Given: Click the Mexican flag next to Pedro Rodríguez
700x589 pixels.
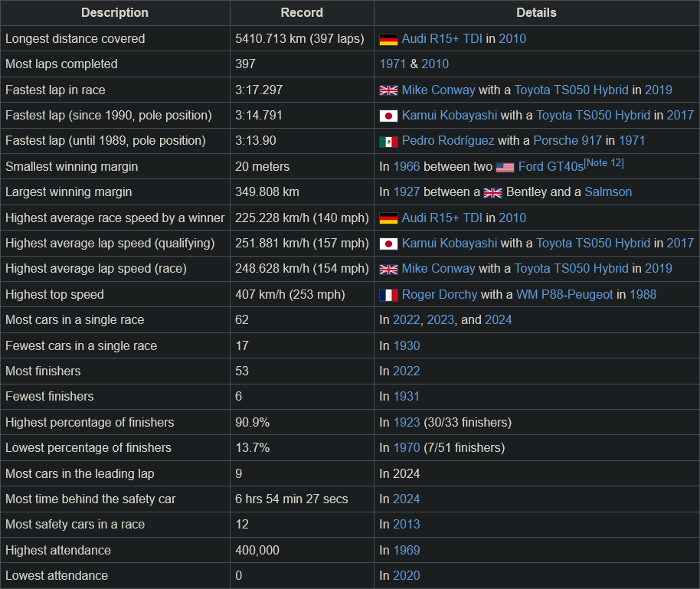Looking at the screenshot, I should 388,142.
